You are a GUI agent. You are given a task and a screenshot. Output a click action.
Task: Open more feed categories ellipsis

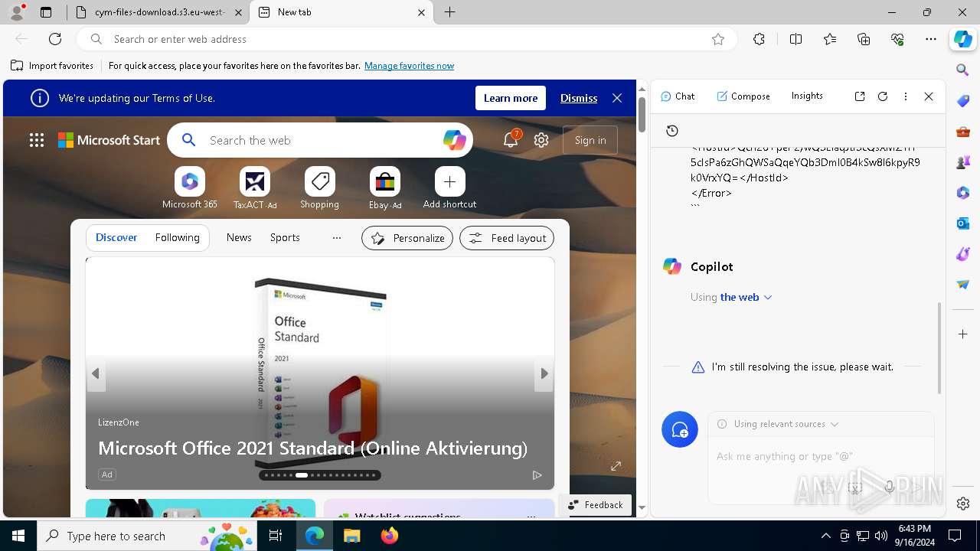[x=337, y=238]
